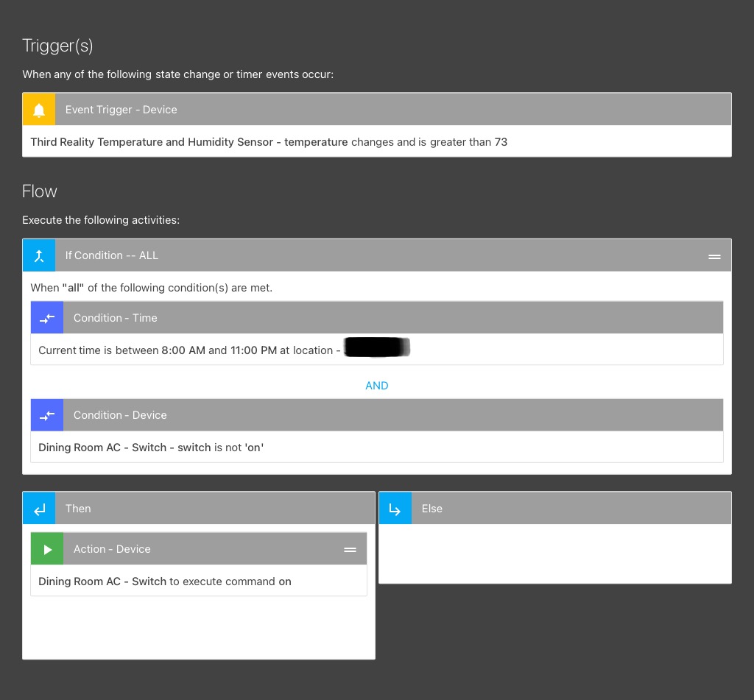Select the Dining Room AC switch is not 'on' text
754x700 pixels.
point(151,447)
